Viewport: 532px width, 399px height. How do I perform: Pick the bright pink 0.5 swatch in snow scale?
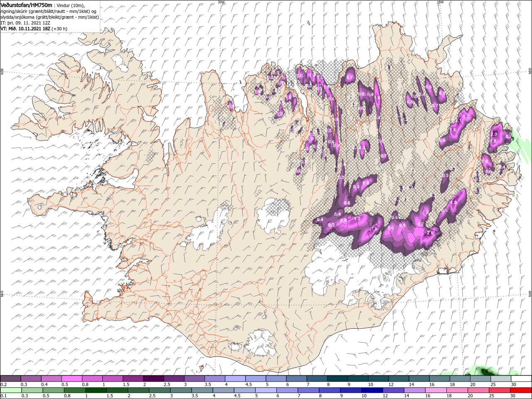72,379
